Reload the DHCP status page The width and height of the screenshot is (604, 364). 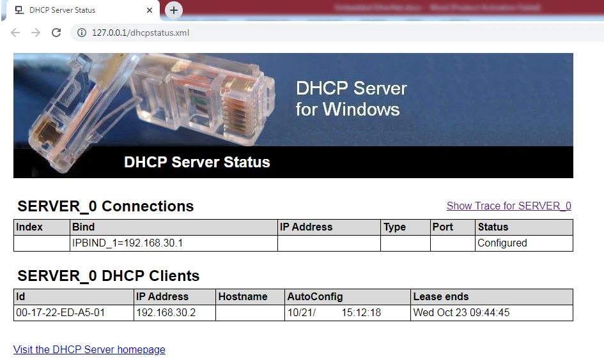pyautogui.click(x=56, y=33)
